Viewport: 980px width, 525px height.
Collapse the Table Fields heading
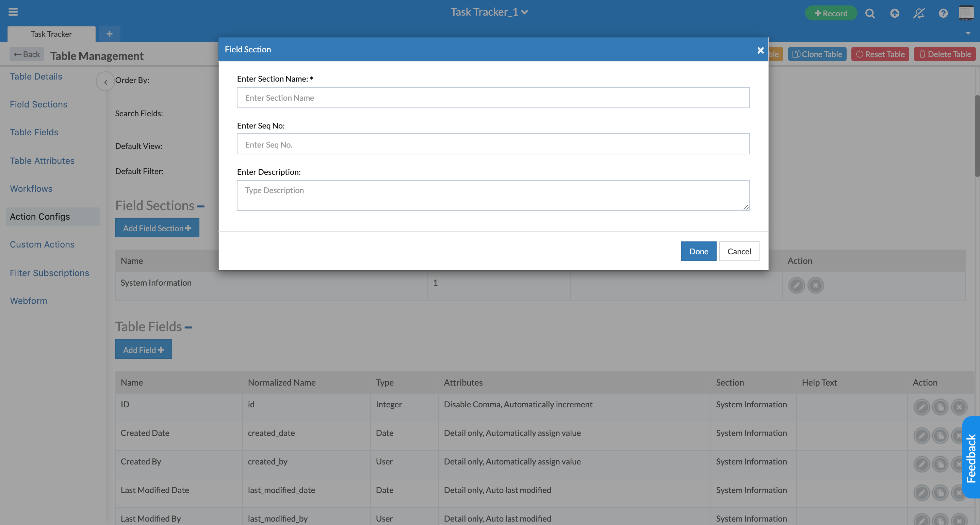pos(188,327)
